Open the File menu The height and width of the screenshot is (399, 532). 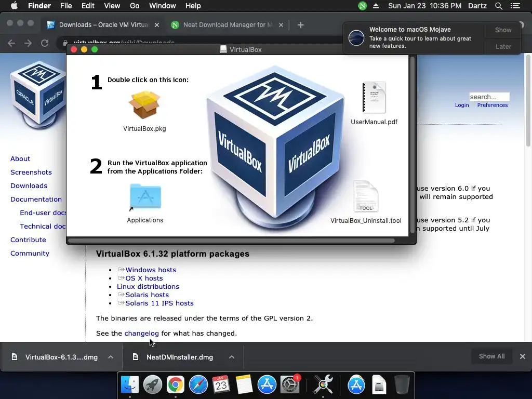tap(66, 6)
